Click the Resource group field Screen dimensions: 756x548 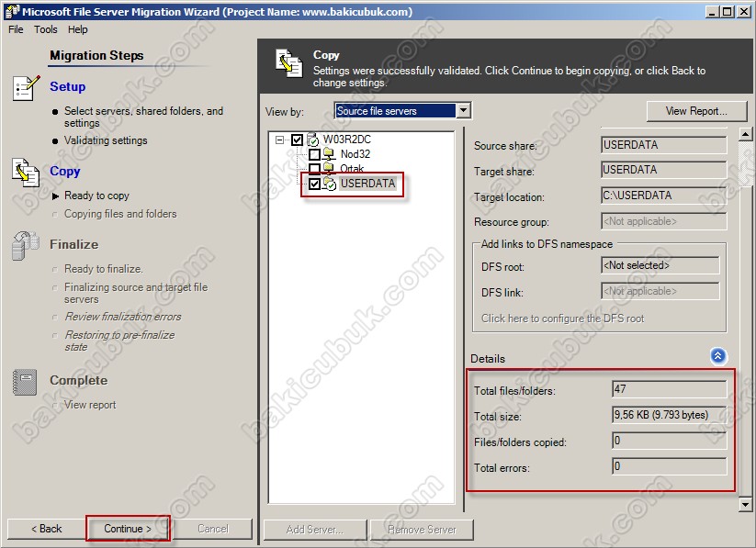click(x=663, y=221)
